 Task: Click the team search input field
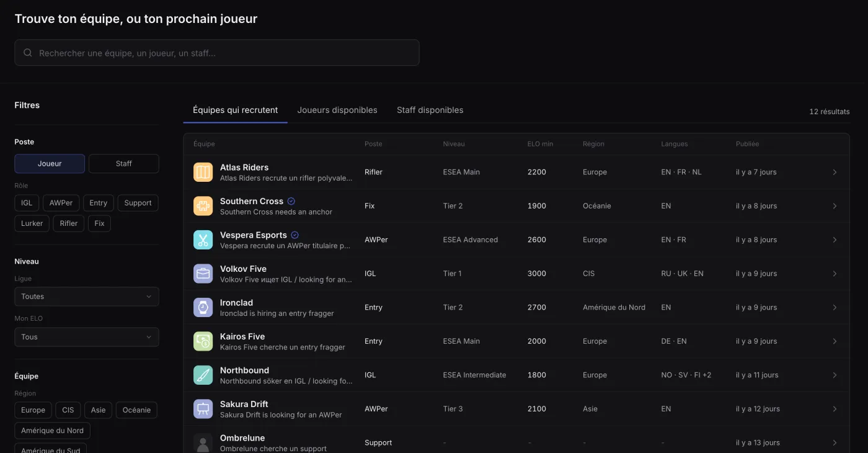[x=217, y=53]
